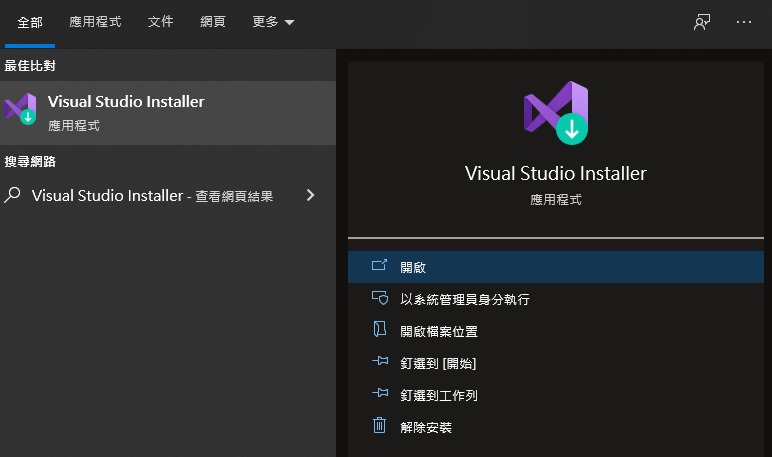Choose 開啟 to open the app
Image resolution: width=772 pixels, height=457 pixels.
(556, 267)
